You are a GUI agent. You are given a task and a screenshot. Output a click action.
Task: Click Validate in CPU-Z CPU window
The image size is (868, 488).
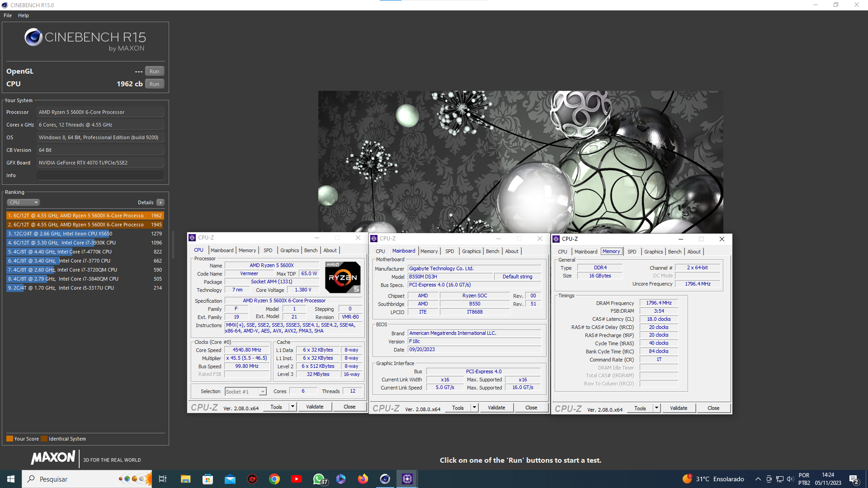point(315,407)
